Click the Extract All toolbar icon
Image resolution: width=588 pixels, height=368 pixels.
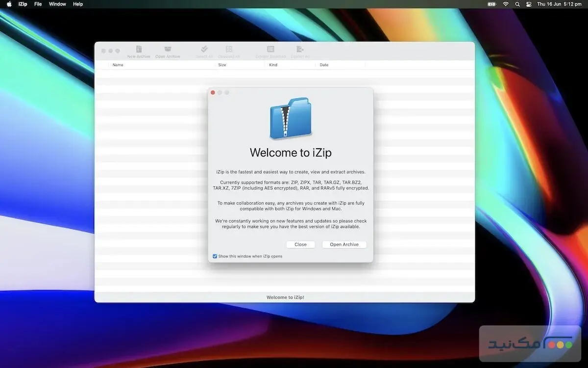(299, 51)
